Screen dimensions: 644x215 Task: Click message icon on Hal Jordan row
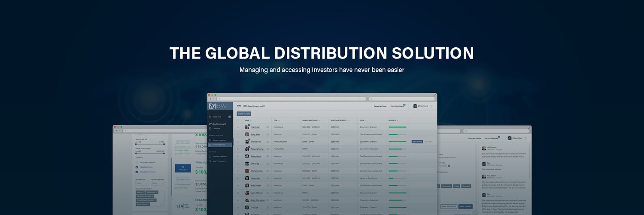[267, 127]
